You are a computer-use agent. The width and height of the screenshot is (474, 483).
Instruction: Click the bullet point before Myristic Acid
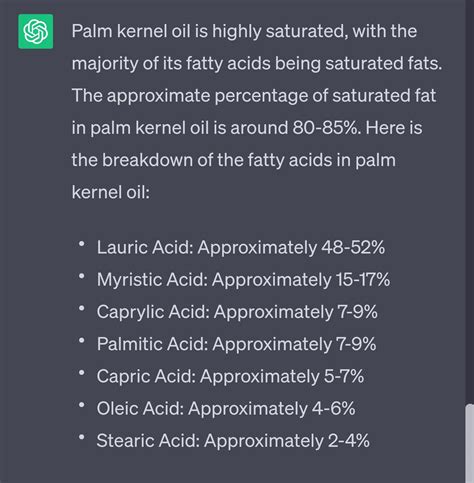(81, 276)
